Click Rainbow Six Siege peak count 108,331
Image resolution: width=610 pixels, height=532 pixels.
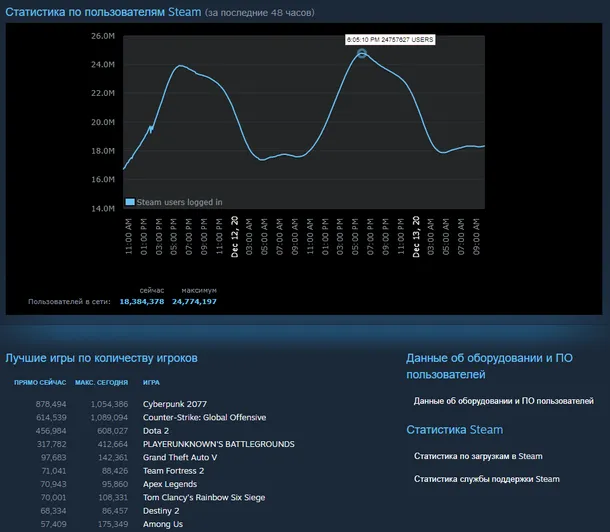tap(113, 497)
